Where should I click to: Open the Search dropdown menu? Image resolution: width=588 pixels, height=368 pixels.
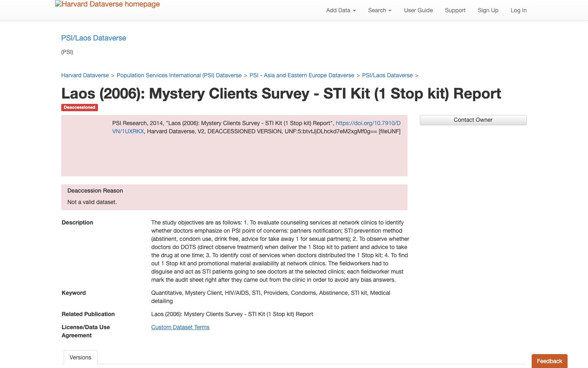pyautogui.click(x=380, y=10)
